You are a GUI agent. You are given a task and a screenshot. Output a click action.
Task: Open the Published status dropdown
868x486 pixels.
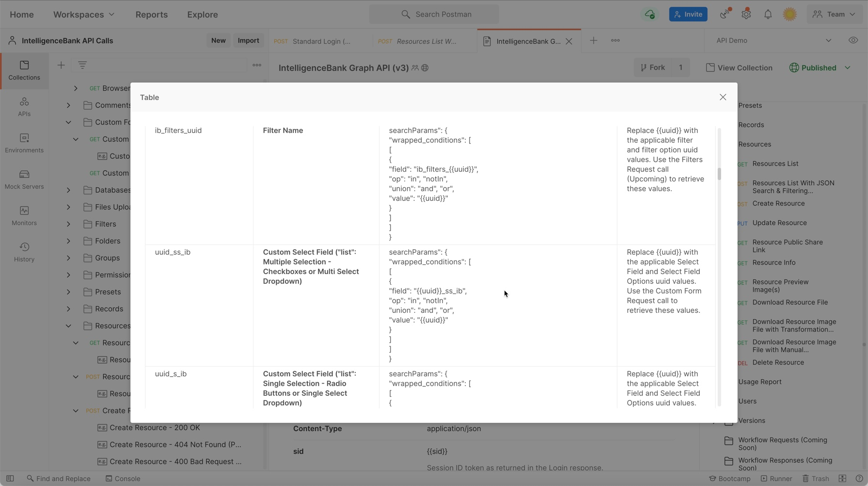[x=820, y=68]
